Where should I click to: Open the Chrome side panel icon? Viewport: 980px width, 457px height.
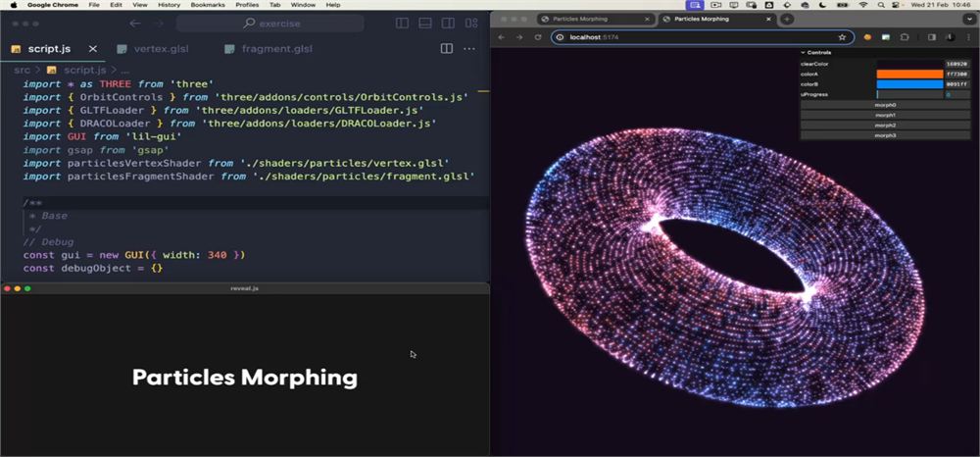[931, 37]
